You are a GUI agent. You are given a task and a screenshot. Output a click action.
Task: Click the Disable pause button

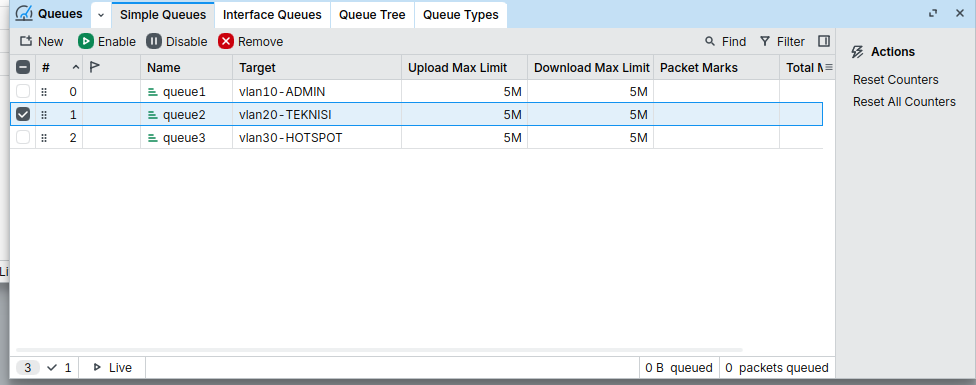pyautogui.click(x=177, y=42)
